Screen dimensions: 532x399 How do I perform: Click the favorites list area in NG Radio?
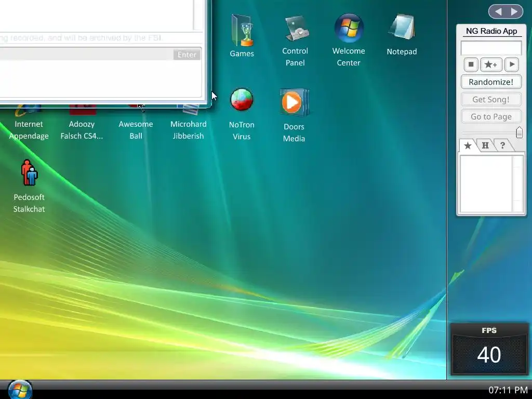click(486, 184)
